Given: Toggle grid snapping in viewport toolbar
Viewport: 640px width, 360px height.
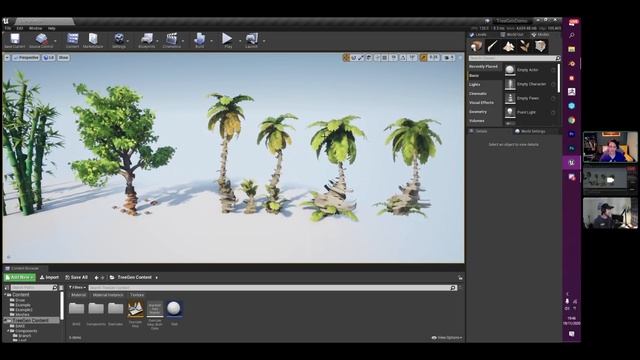Looking at the screenshot, I should [x=385, y=58].
